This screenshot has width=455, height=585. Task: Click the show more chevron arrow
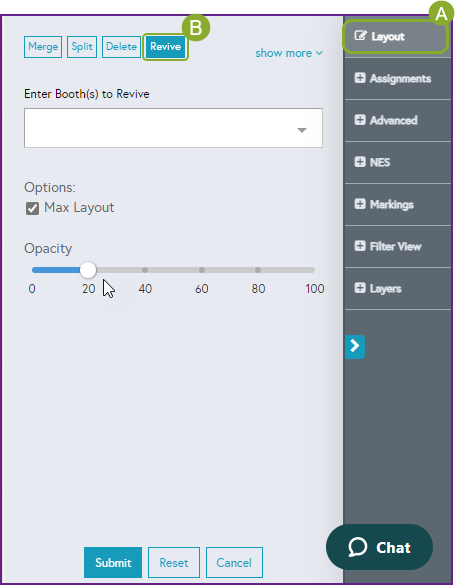tap(319, 53)
